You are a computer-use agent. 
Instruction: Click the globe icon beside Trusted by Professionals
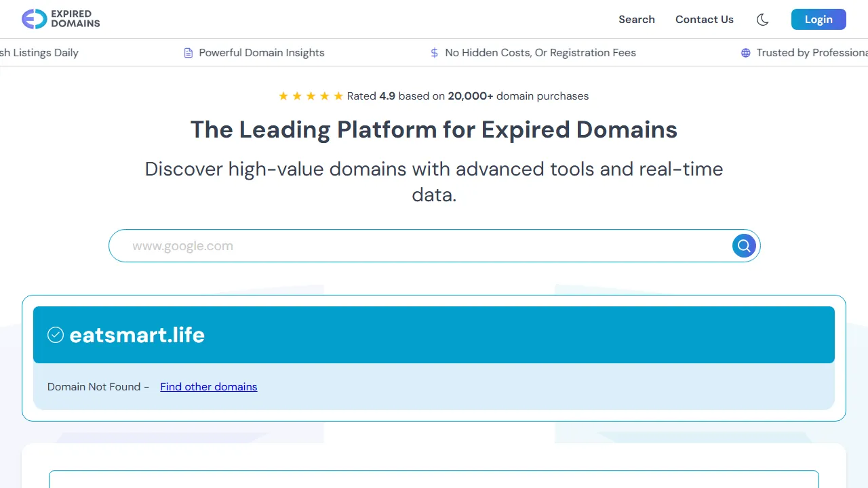coord(746,53)
